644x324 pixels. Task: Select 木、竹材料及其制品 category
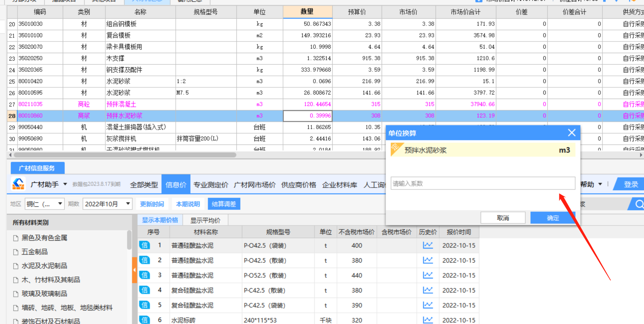[x=51, y=280]
